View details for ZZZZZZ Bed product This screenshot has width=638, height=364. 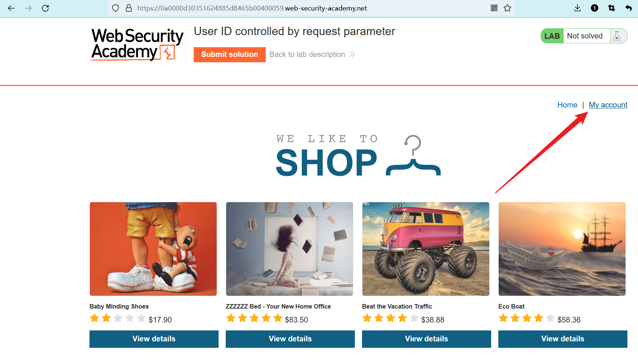[290, 339]
